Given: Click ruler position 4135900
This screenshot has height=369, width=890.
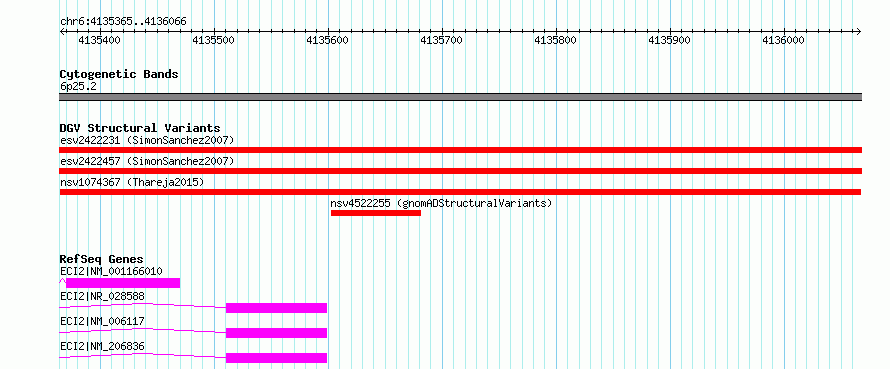Looking at the screenshot, I should [670, 40].
